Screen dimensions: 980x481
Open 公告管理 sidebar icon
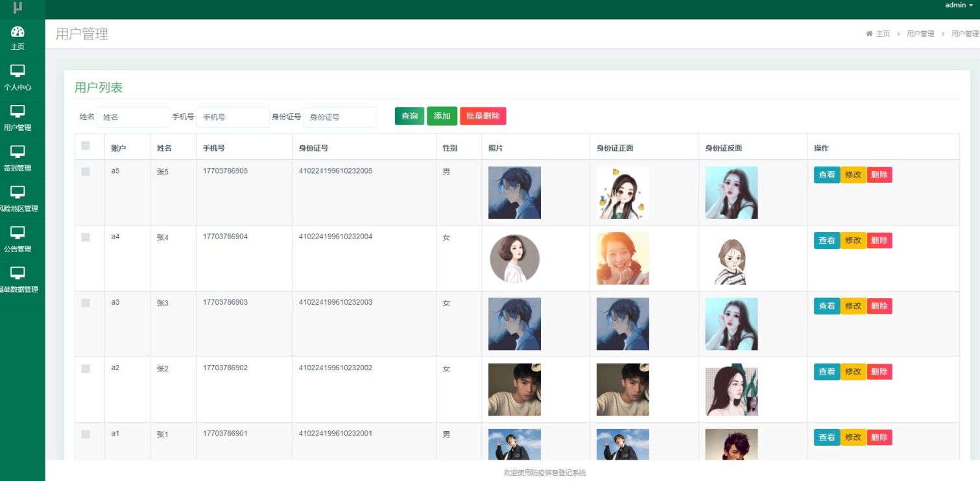pos(18,232)
